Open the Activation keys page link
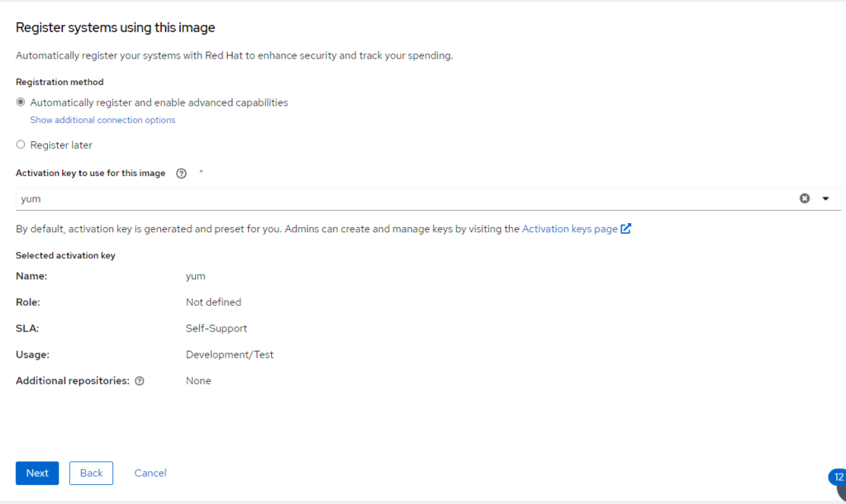Screen dimensions: 846x504 (x=569, y=229)
